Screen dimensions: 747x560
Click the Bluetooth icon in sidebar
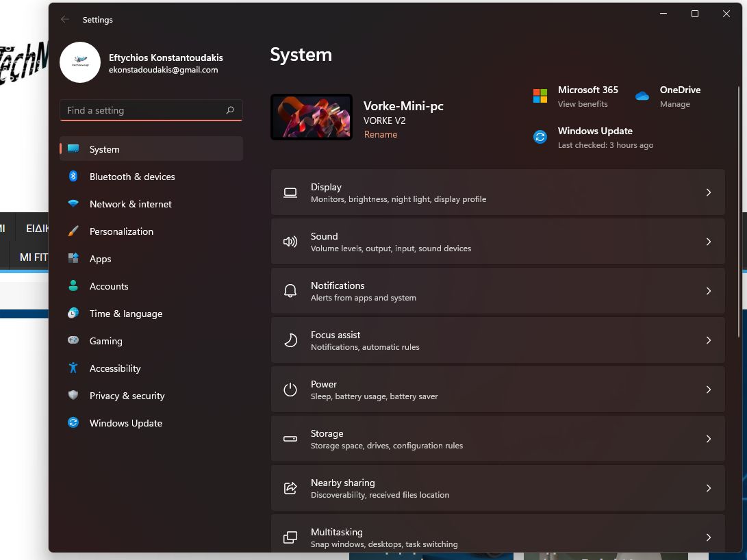(x=73, y=176)
